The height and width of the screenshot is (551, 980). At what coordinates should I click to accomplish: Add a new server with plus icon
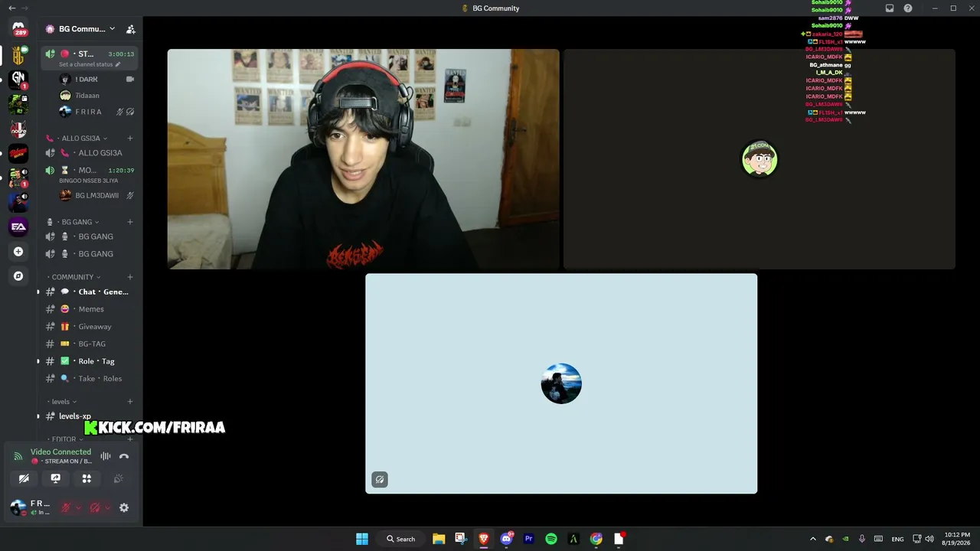(18, 252)
